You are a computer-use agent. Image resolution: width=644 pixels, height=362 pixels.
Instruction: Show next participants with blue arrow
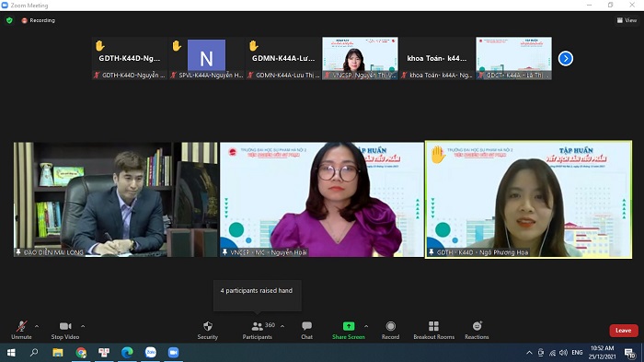tap(566, 58)
